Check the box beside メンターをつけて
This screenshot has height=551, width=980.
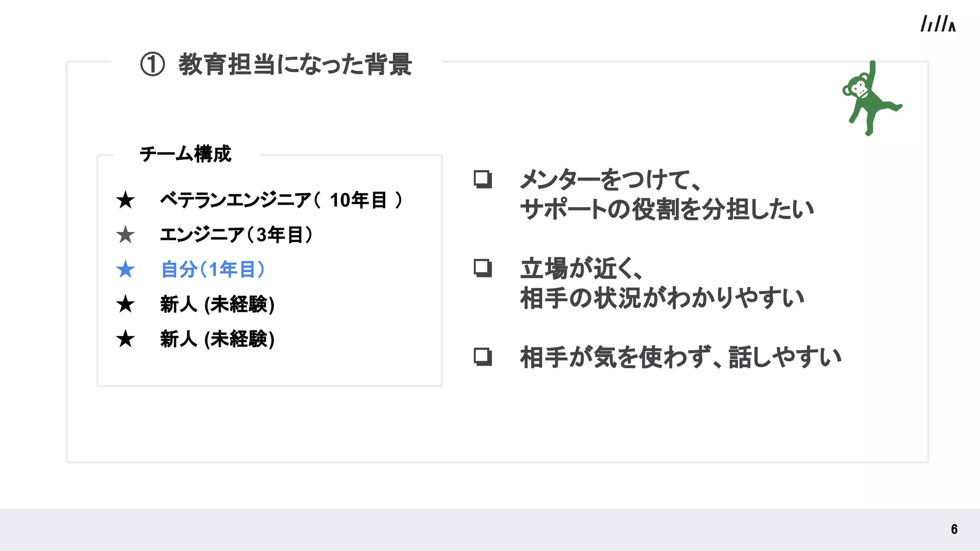point(483,179)
